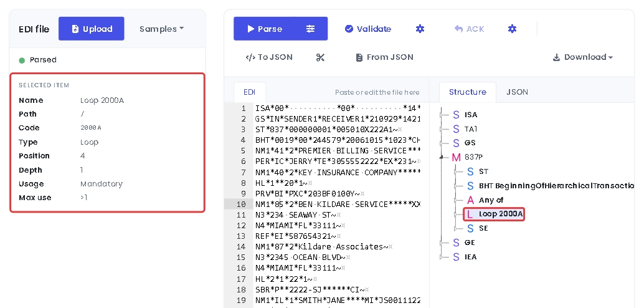The width and height of the screenshot is (644, 308).
Task: Click the S icon beside IEA
Action: (456, 257)
